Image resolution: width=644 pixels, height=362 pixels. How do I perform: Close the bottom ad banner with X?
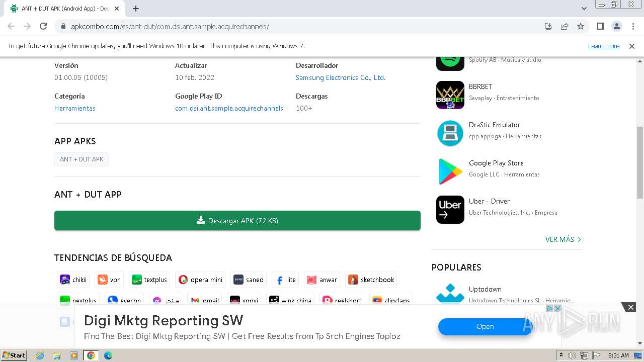630,307
